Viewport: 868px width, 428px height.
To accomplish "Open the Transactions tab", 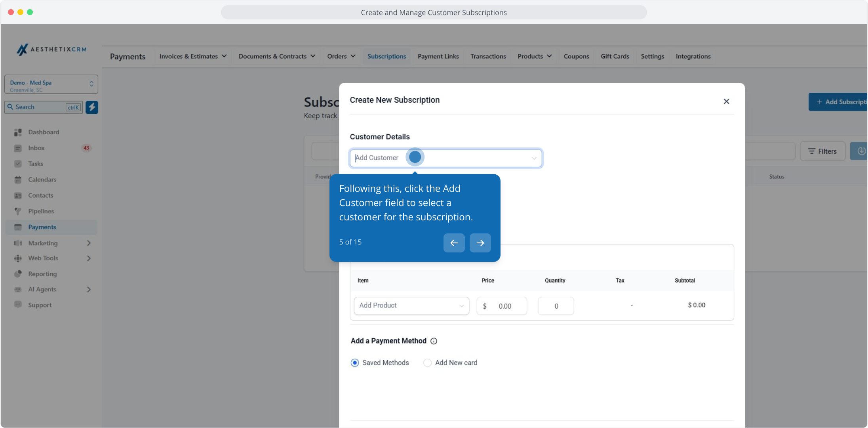I will pos(488,56).
